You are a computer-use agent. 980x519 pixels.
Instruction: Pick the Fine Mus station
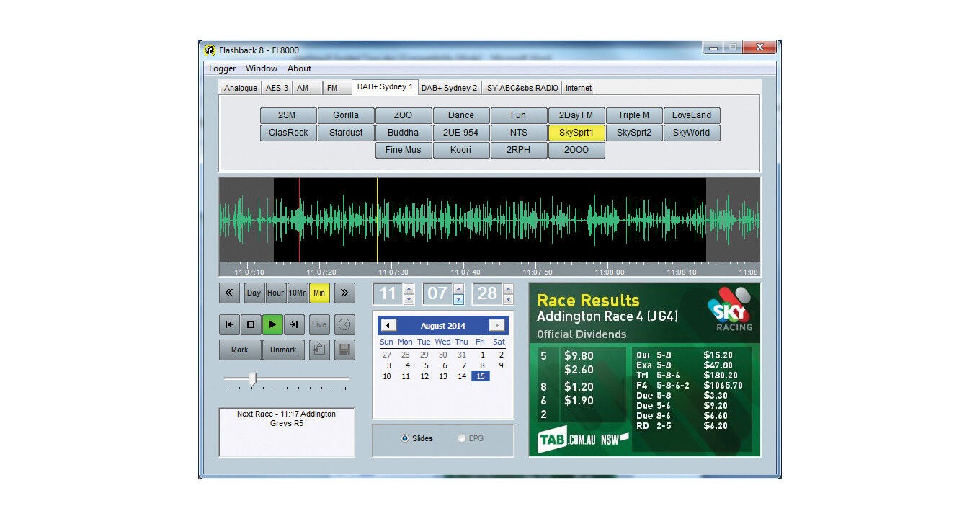click(404, 150)
